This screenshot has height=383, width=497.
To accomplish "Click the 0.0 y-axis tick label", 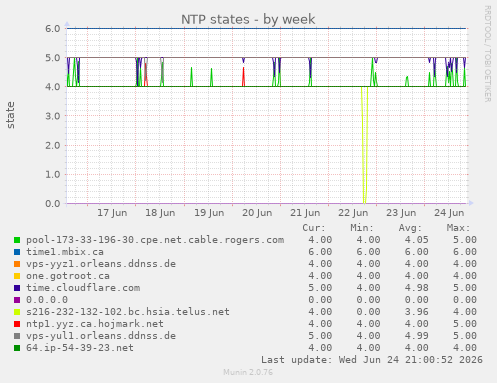I will (53, 204).
